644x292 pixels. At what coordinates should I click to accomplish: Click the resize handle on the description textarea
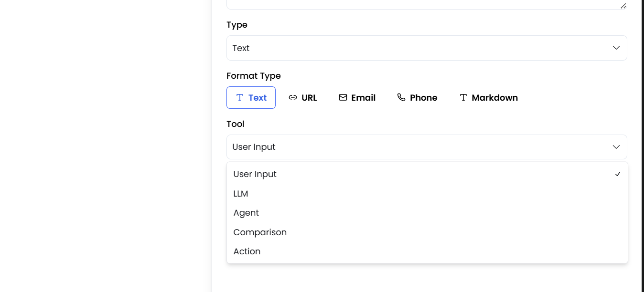[623, 6]
